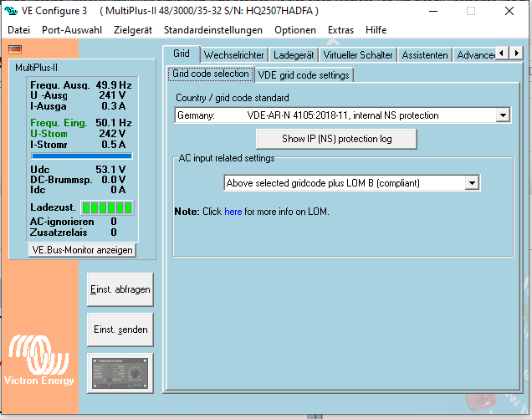Click the green Ladezust. charge state bar
Viewport: 532px width, 419px height.
[x=107, y=207]
